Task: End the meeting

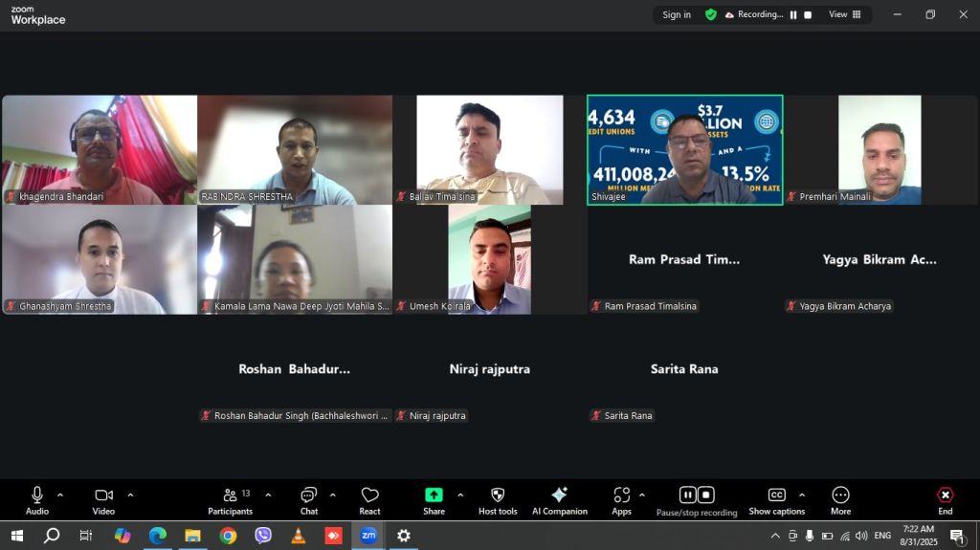Action: click(x=945, y=500)
